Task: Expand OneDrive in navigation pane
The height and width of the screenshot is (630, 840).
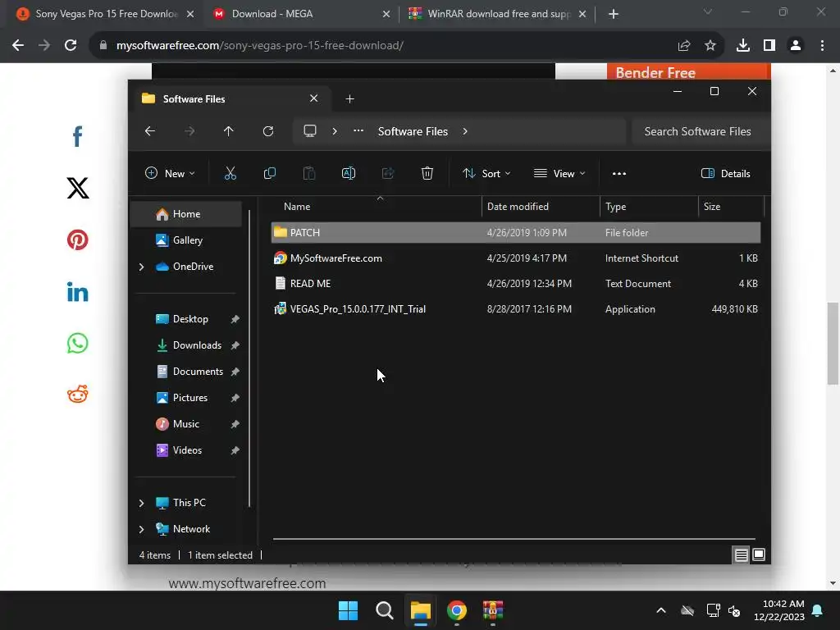Action: tap(141, 267)
